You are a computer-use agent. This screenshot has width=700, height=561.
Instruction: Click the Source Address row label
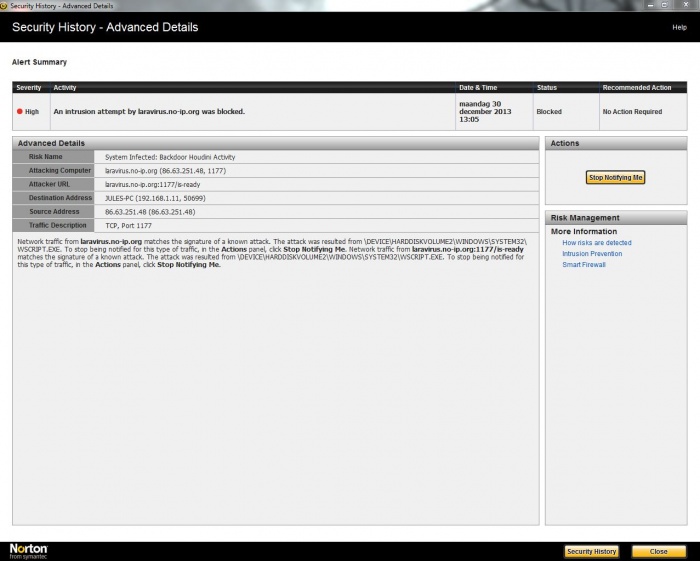(x=53, y=212)
